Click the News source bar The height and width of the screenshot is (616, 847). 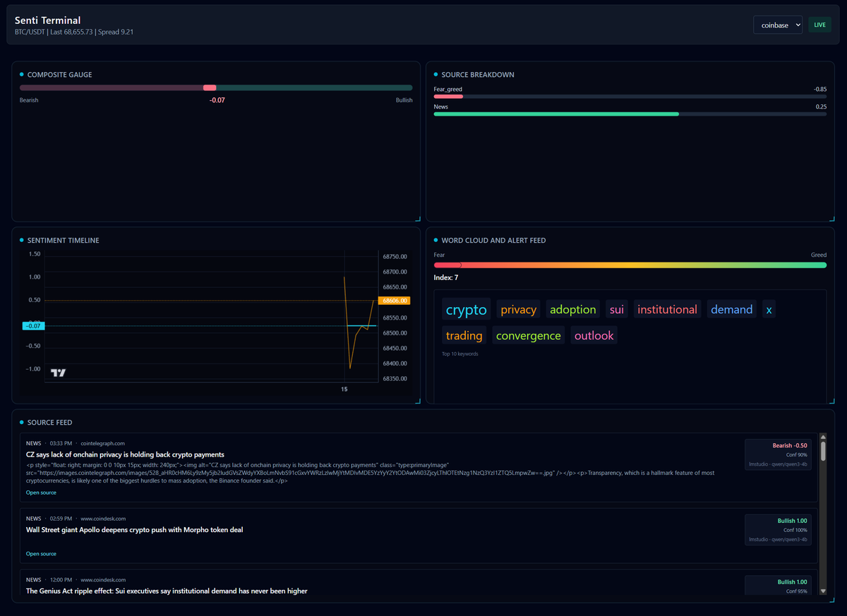[630, 114]
